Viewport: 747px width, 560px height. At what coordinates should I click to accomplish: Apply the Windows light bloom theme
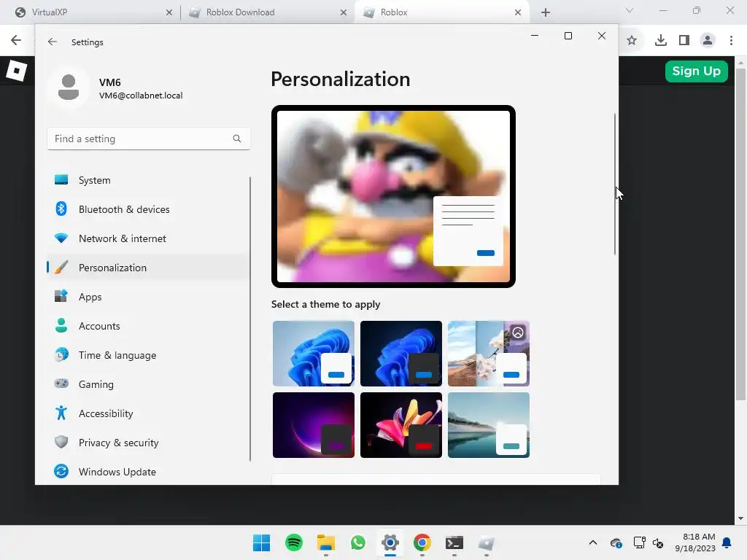314,354
